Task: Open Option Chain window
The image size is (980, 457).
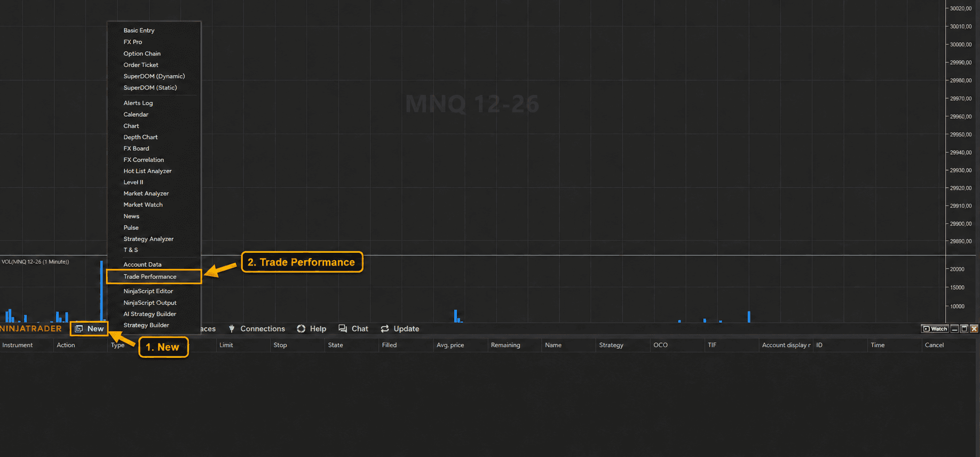Action: point(142,53)
